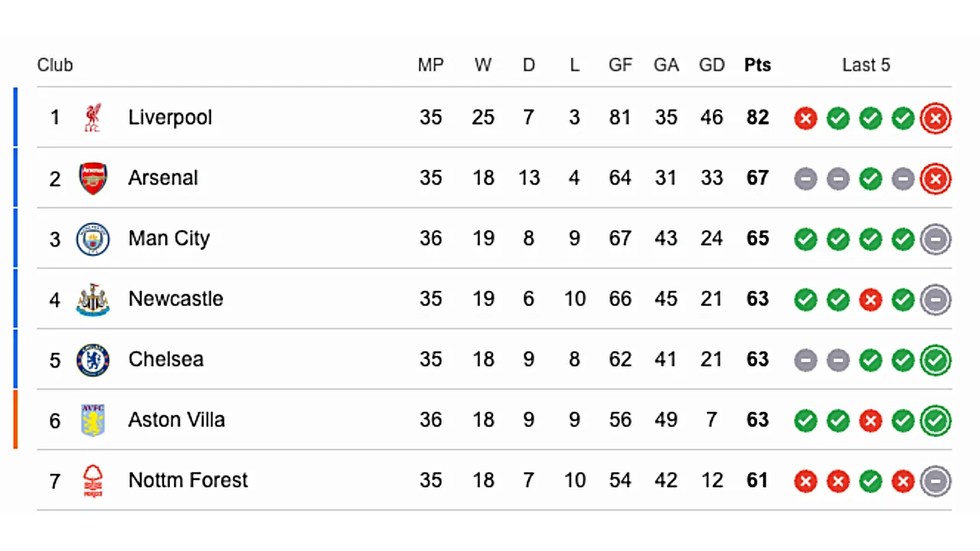Click the Chelsea club crest
This screenshot has height=551, width=980.
click(93, 360)
